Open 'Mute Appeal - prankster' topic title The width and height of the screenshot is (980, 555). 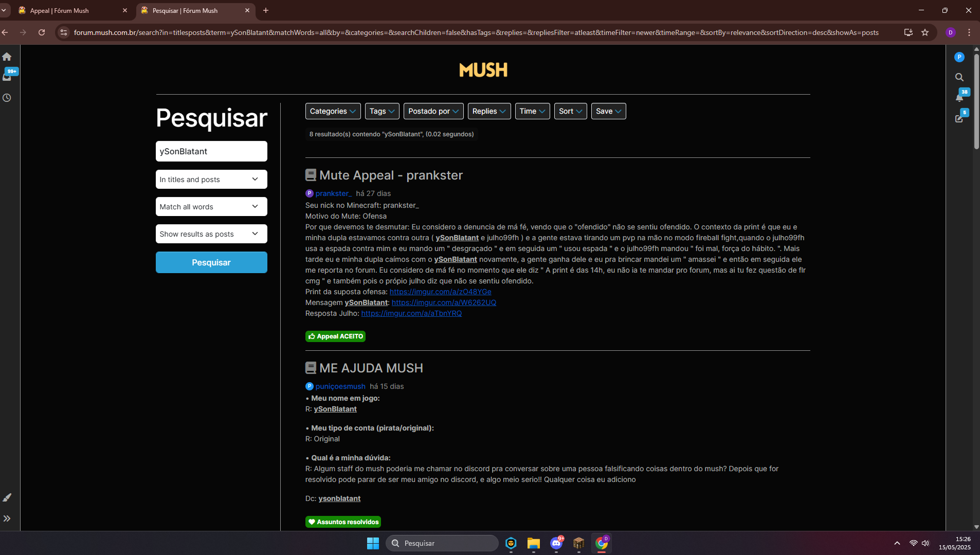tap(391, 175)
